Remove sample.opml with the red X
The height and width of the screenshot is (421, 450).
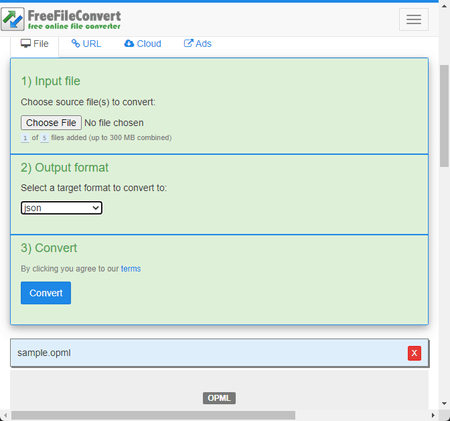414,353
